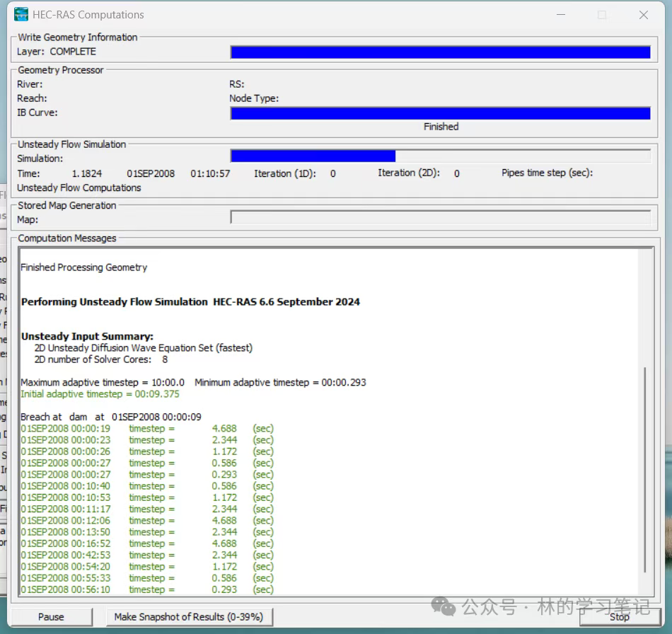
Task: Click the HEC-RAS icon in the title bar
Action: point(21,15)
